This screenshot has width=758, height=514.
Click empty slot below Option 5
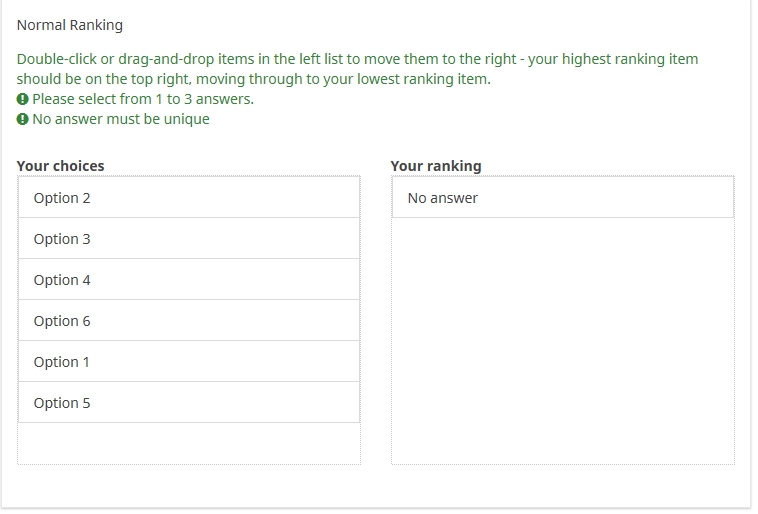[188, 443]
